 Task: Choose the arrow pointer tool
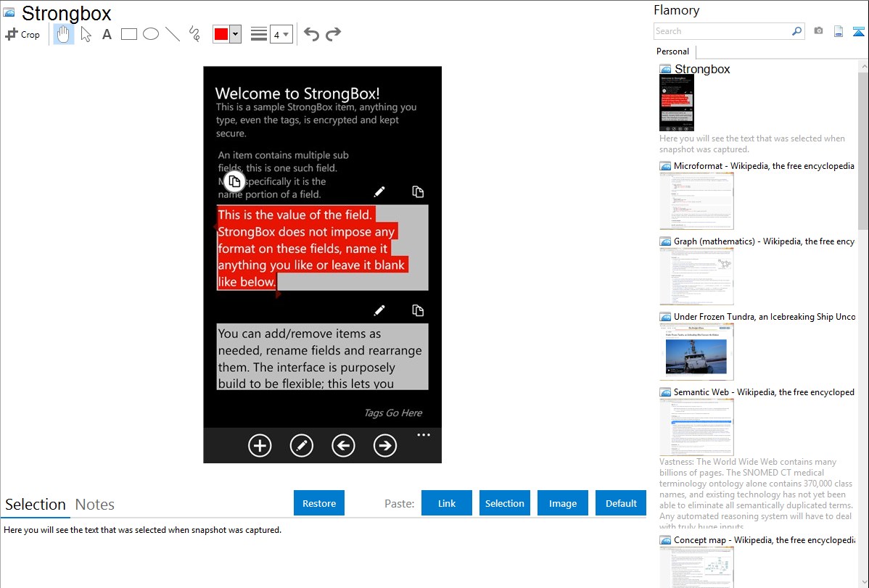click(x=86, y=34)
